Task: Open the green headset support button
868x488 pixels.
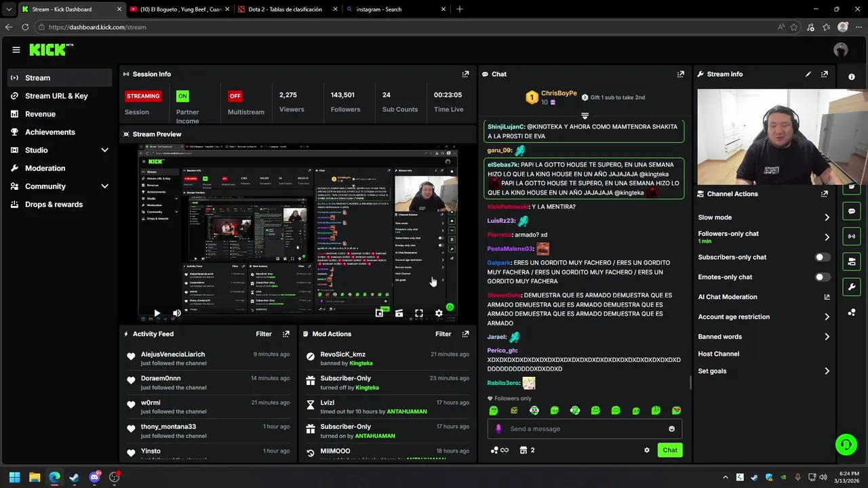Action: tap(846, 445)
